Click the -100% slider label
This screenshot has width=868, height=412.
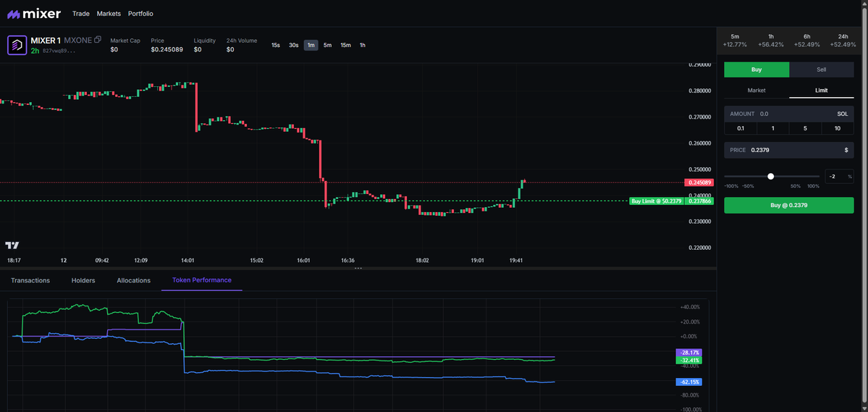(x=731, y=186)
